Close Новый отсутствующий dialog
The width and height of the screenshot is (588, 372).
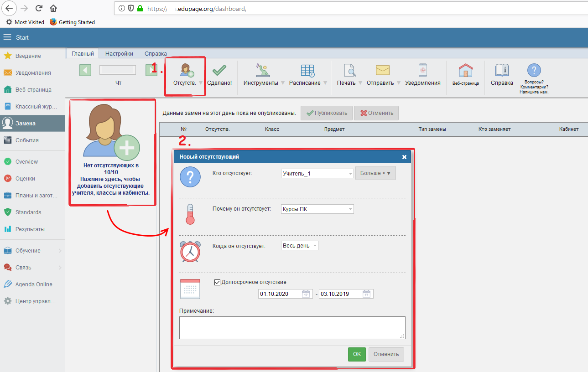(404, 157)
